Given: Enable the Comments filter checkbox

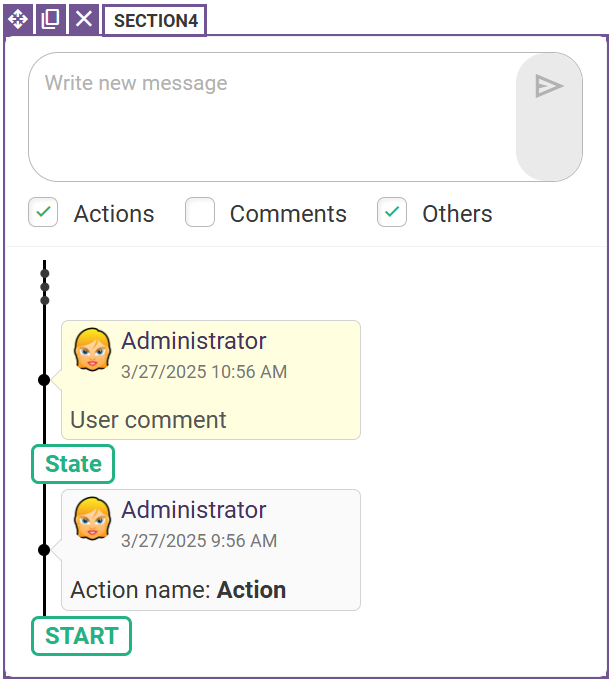Looking at the screenshot, I should [200, 212].
